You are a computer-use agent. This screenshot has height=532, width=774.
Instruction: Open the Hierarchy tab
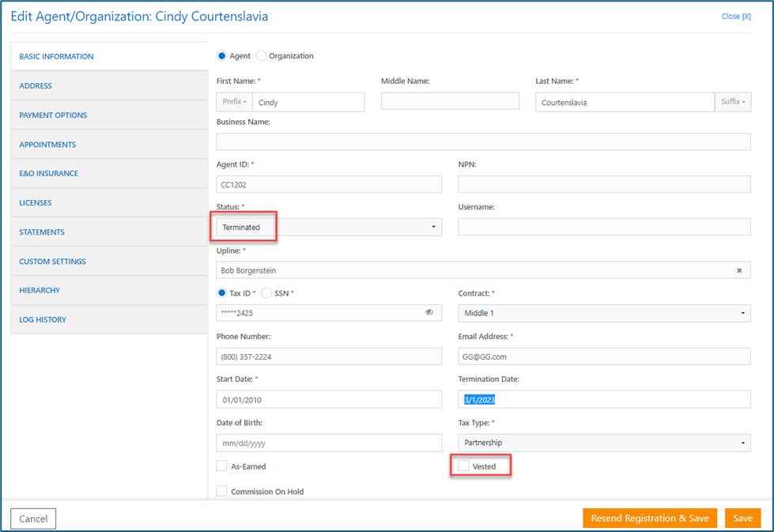(40, 291)
